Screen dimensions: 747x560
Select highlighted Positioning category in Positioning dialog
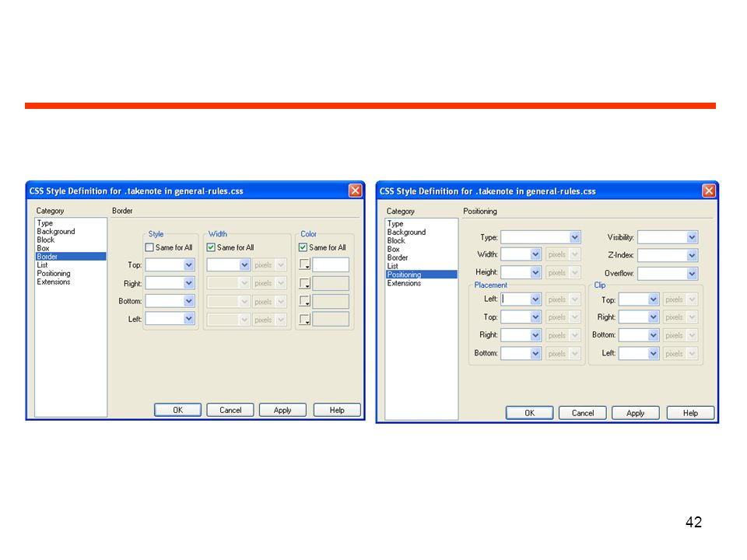[422, 275]
